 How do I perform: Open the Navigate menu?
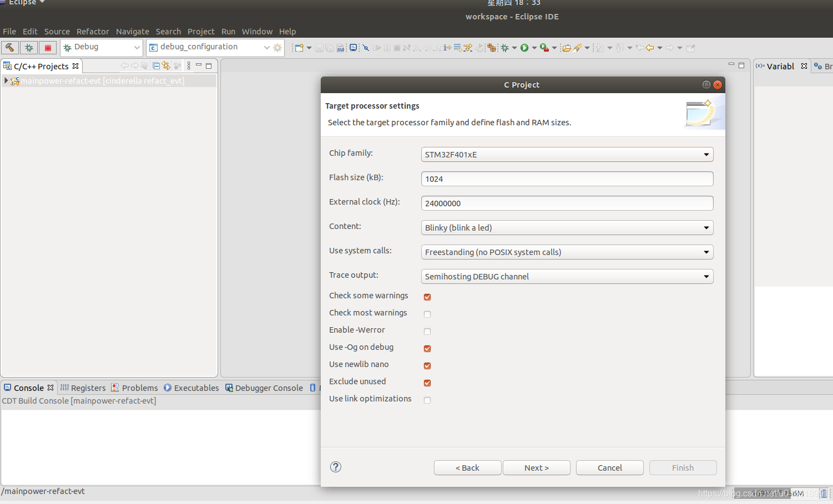[132, 32]
